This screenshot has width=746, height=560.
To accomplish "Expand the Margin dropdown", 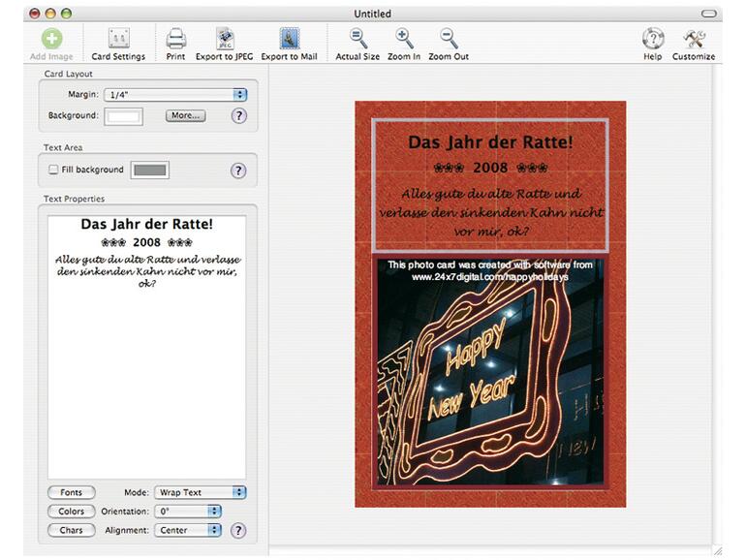I will click(x=176, y=95).
